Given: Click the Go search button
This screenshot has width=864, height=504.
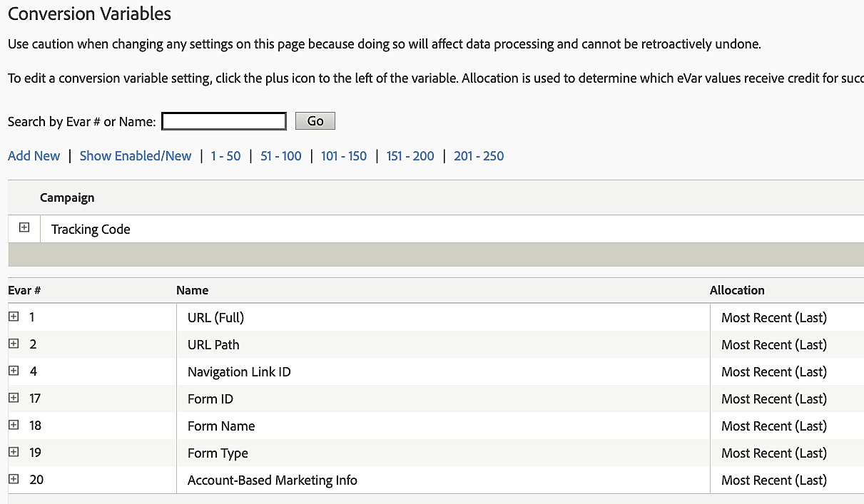Looking at the screenshot, I should pos(315,121).
